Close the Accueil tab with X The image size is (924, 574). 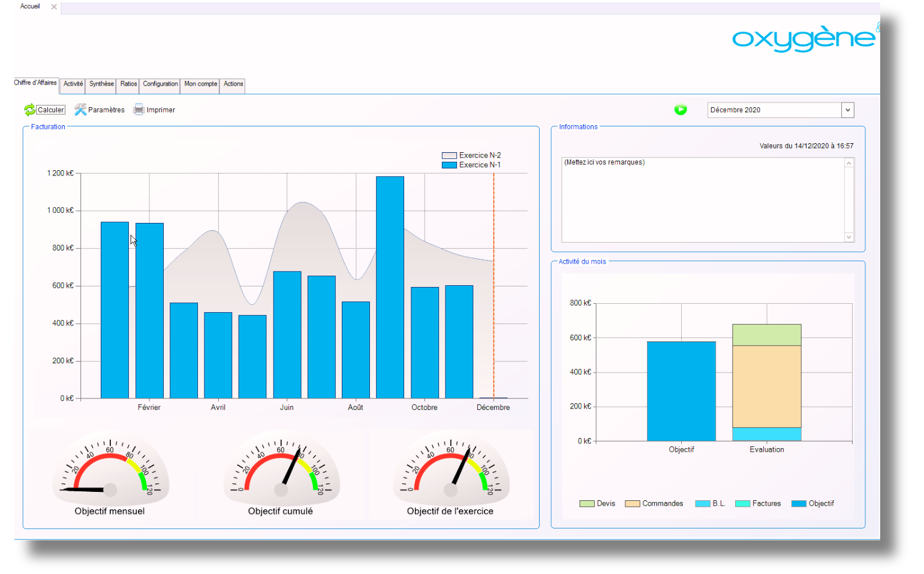54,7
